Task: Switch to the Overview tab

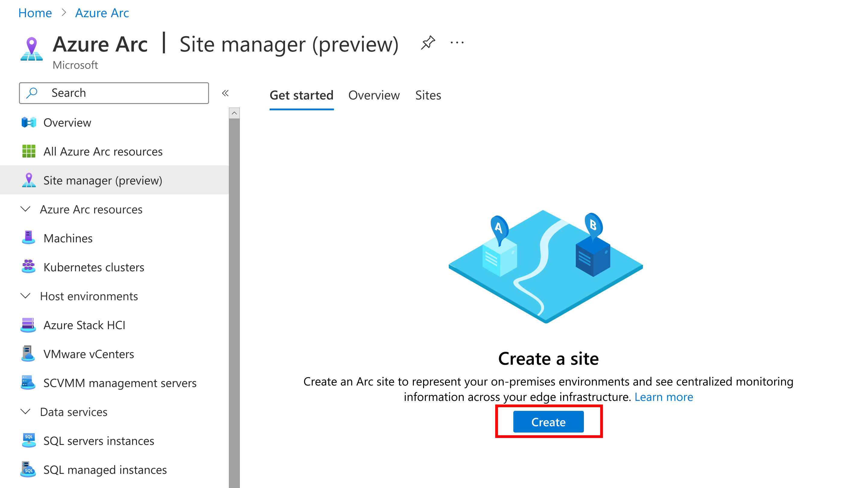Action: pos(373,95)
